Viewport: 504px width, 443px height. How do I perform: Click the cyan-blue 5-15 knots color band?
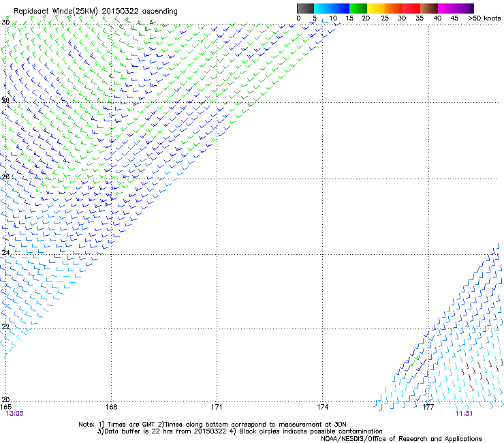pyautogui.click(x=332, y=8)
